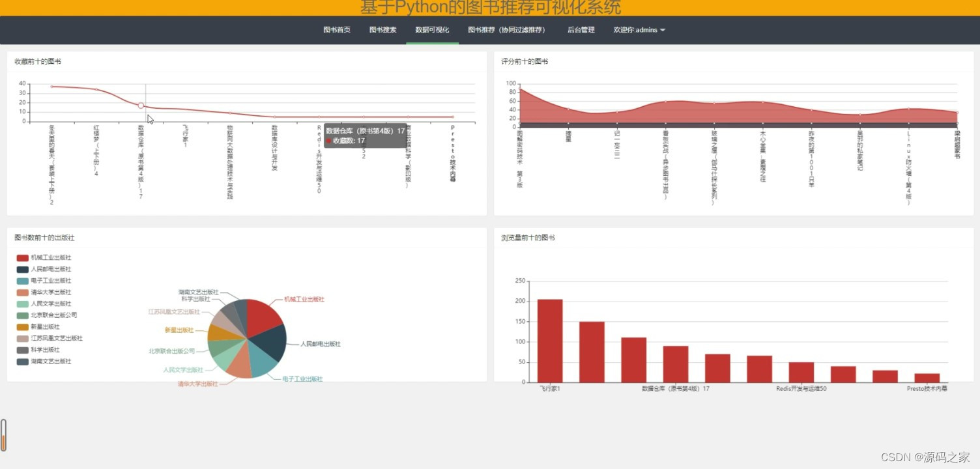The height and width of the screenshot is (469, 980).
Task: Open the 图书首页 navigation link
Action: point(337,30)
